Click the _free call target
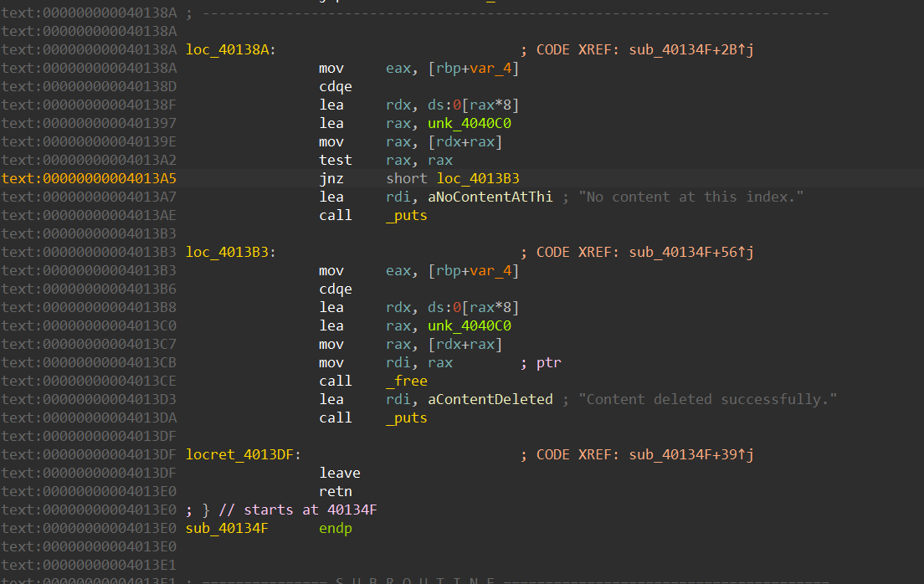 [x=407, y=382]
